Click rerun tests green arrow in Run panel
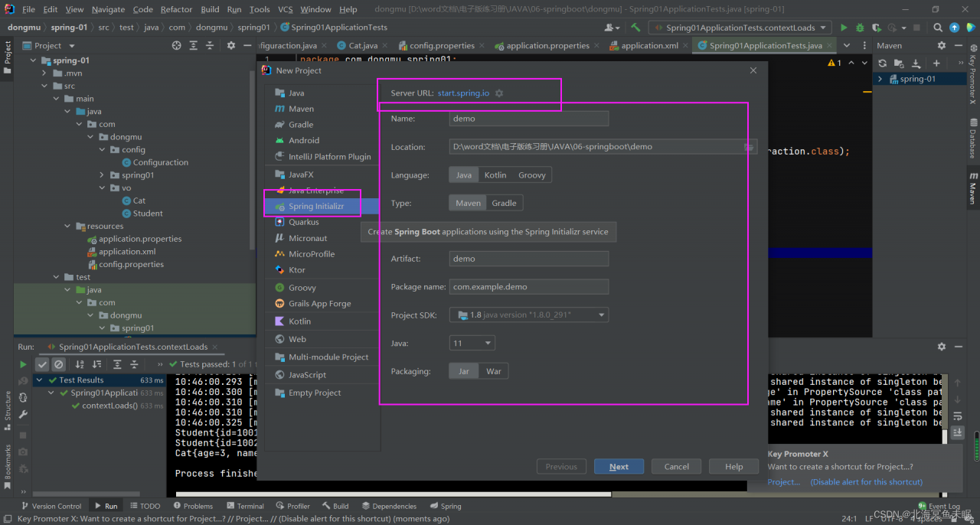This screenshot has width=980, height=525. coord(23,364)
